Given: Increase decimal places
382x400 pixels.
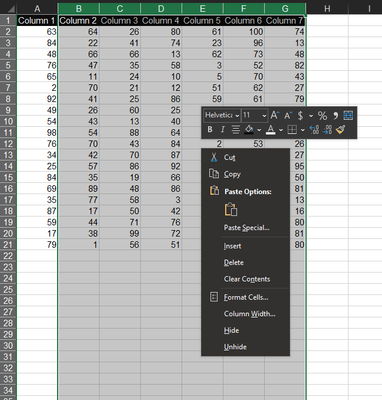Looking at the screenshot, I should pos(314,129).
